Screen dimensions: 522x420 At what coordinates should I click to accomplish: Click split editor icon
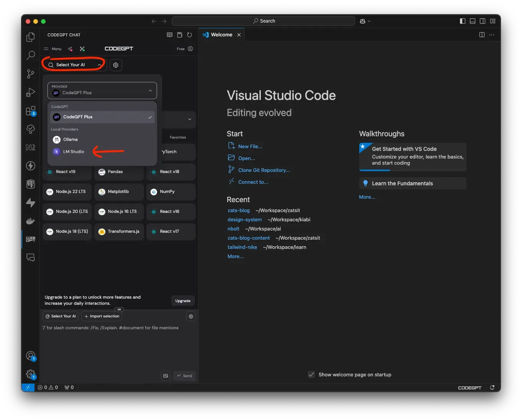click(x=482, y=35)
